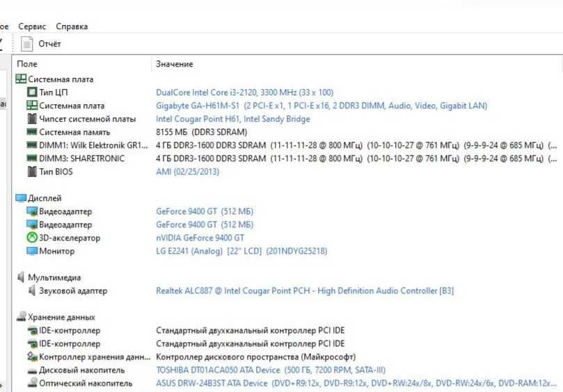Viewport: 563px width, 392px height.
Task: Click the Чипсет системной платы chip icon
Action: tap(32, 119)
